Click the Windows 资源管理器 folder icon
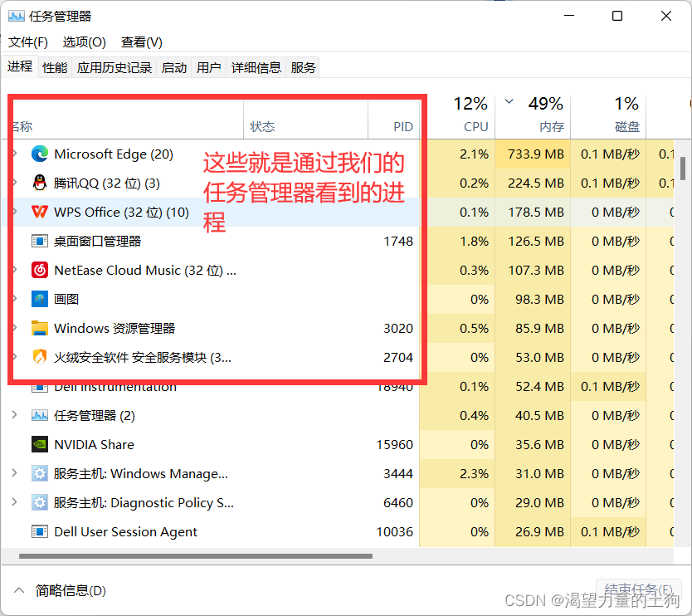692x616 pixels. pos(39,328)
